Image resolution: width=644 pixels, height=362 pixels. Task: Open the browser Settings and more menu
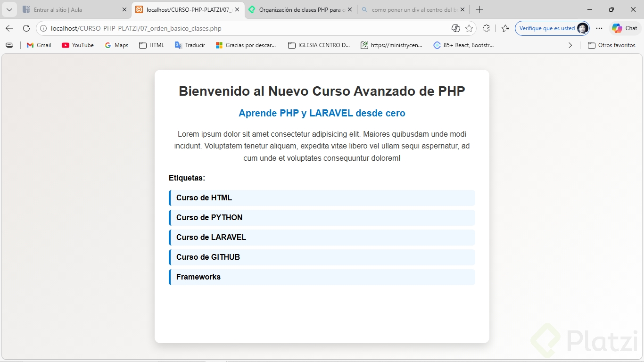[599, 28]
